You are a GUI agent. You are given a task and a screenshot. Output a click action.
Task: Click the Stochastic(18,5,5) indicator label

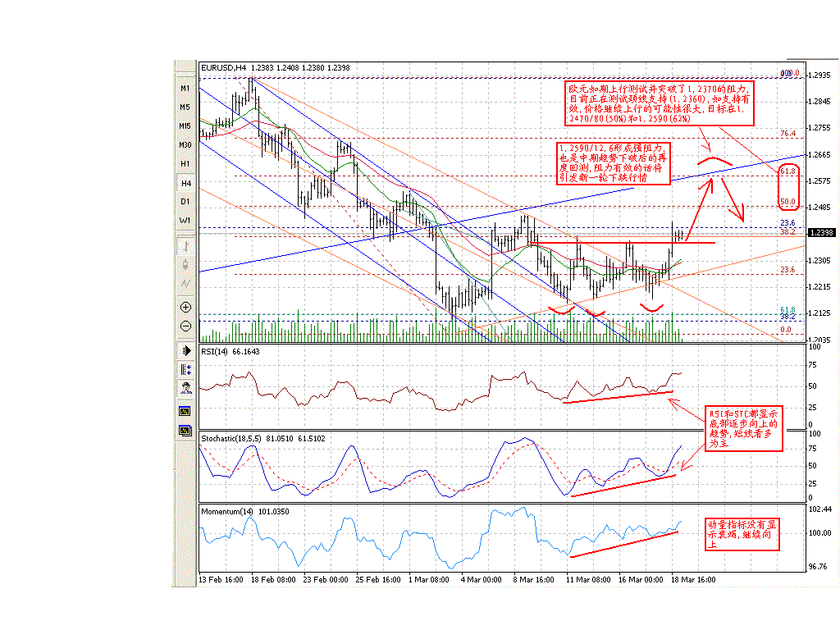(x=231, y=439)
